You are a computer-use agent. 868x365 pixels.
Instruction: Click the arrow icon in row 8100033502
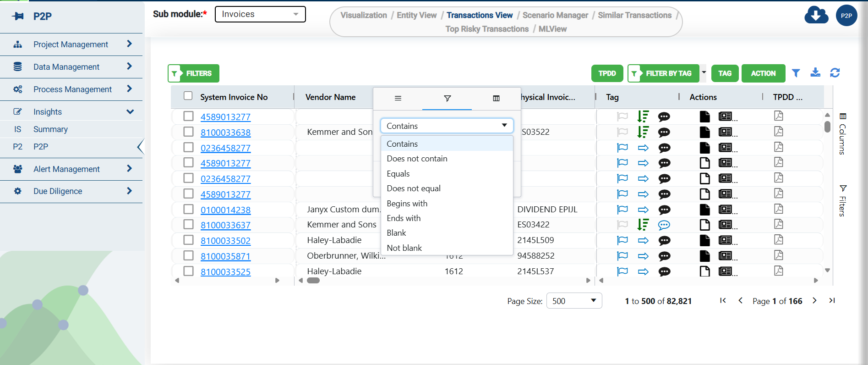click(x=643, y=240)
